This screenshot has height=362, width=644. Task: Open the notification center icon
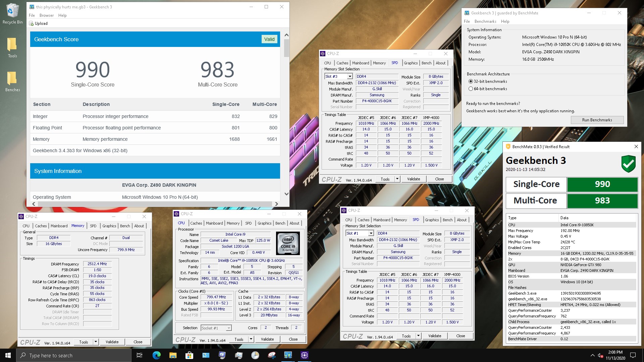633,355
